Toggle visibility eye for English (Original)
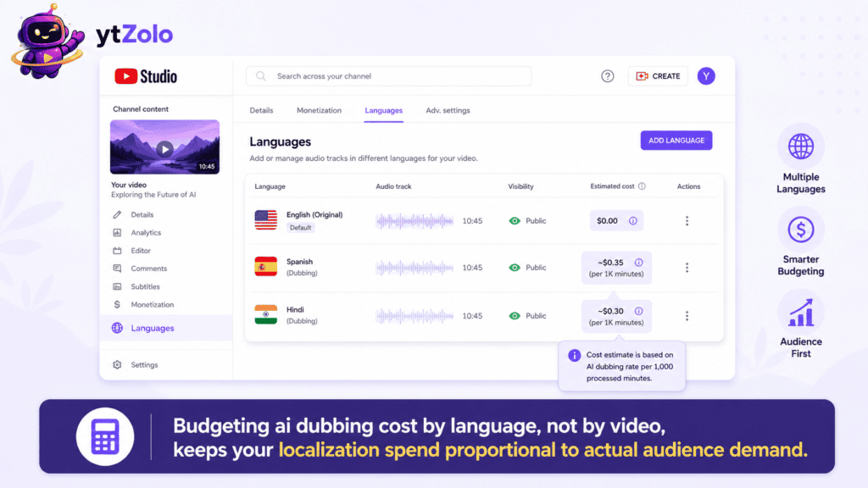Viewport: 868px width, 488px height. (515, 221)
